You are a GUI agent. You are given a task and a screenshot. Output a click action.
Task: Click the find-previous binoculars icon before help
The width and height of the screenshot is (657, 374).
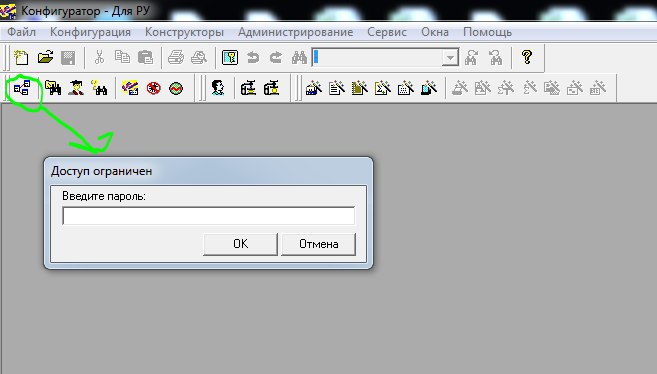pyautogui.click(x=495, y=57)
